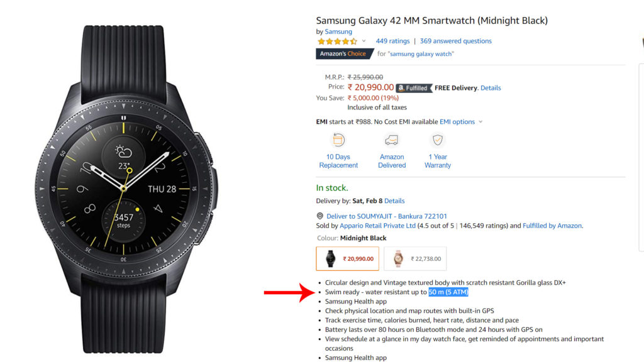This screenshot has height=362, width=644.
Task: Select the Midnight Black colour variant tile
Action: [347, 258]
